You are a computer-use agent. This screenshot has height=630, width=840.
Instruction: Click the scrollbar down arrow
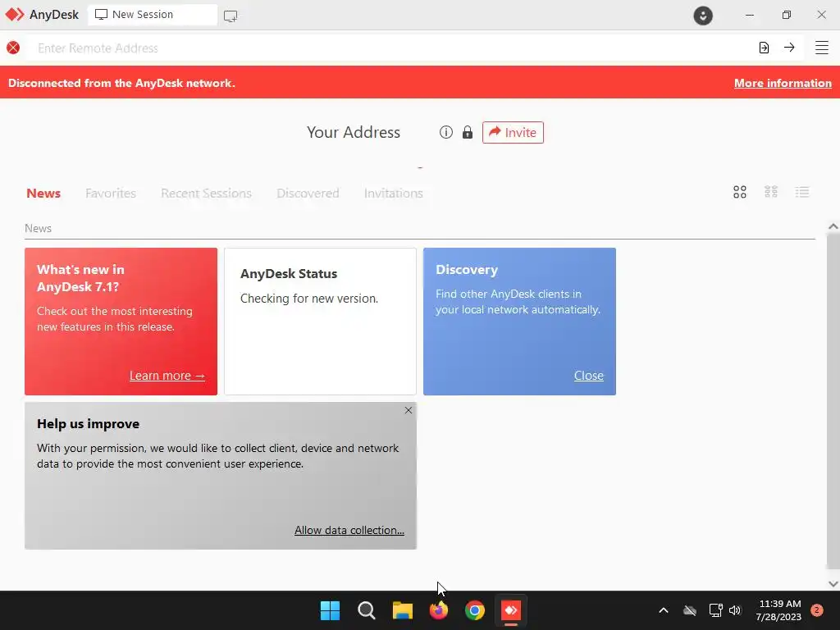point(833,584)
